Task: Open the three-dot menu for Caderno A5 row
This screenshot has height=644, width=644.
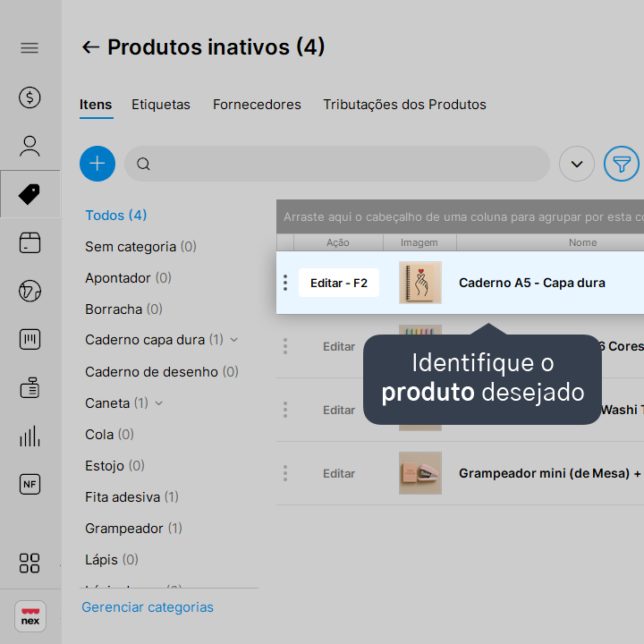Action: coord(285,283)
